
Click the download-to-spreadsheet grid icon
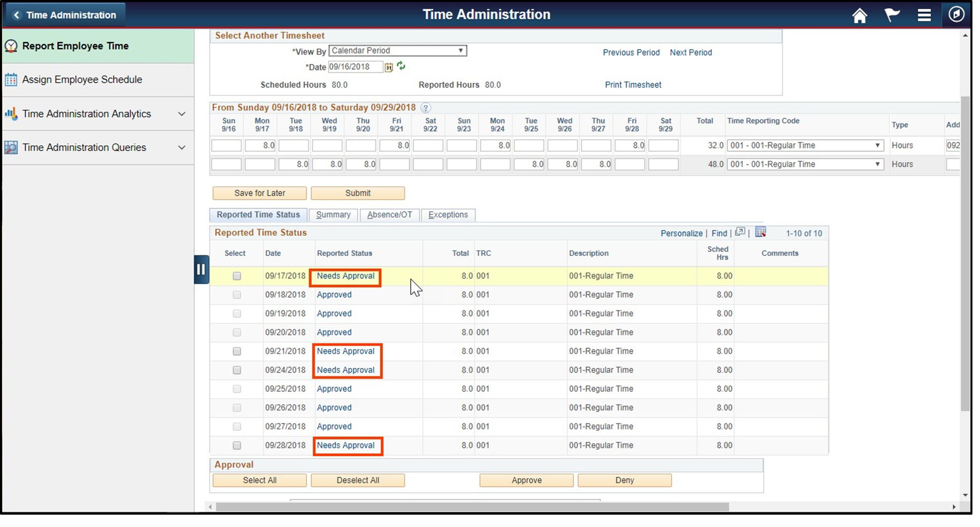pos(760,232)
